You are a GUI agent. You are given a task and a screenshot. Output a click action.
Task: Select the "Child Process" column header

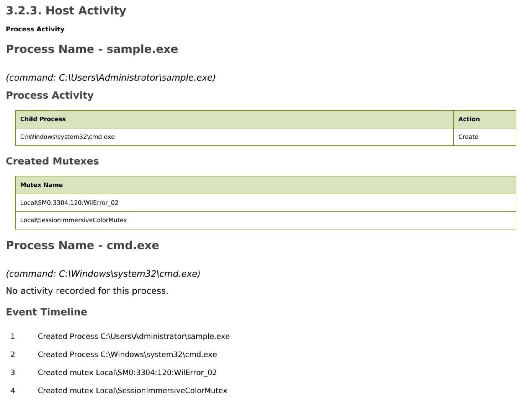(x=43, y=119)
